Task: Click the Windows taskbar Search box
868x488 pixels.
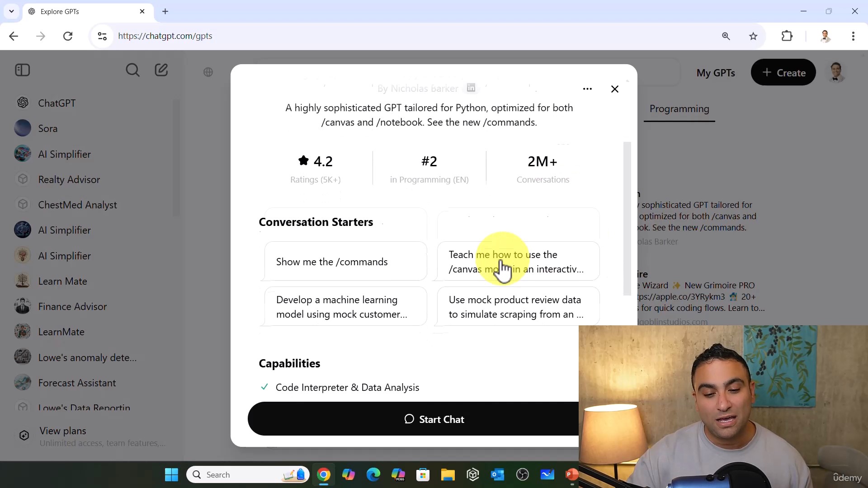Action: [248, 475]
